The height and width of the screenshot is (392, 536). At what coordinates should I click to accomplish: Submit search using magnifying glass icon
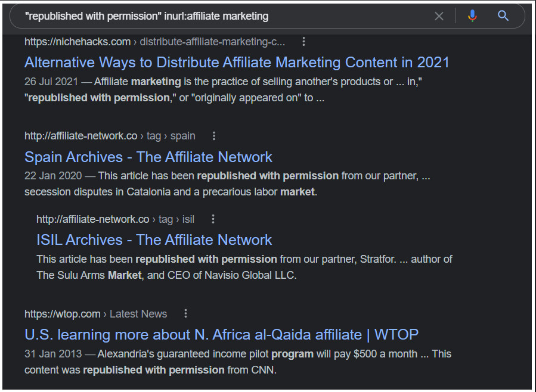pos(503,15)
